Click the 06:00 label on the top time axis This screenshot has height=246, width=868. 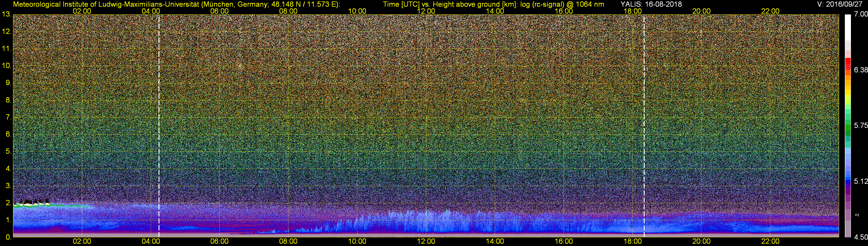point(219,11)
